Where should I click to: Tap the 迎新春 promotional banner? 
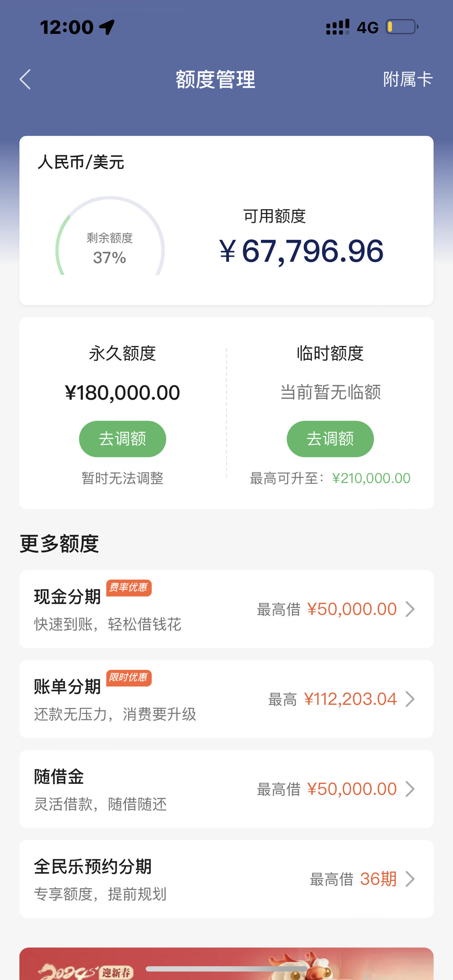coord(226,964)
